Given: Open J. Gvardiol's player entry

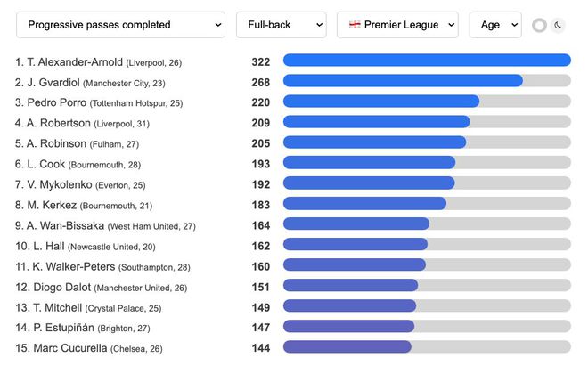Looking at the screenshot, I should point(55,82).
